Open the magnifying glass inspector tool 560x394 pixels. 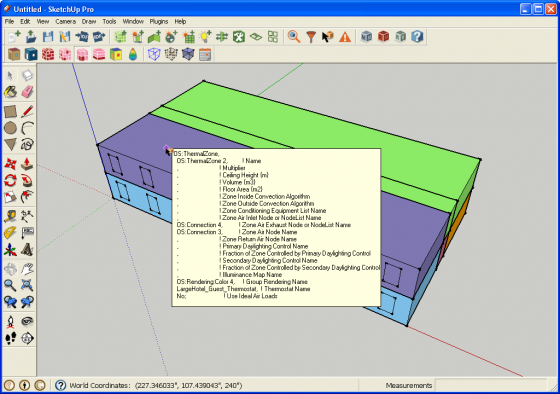294,36
